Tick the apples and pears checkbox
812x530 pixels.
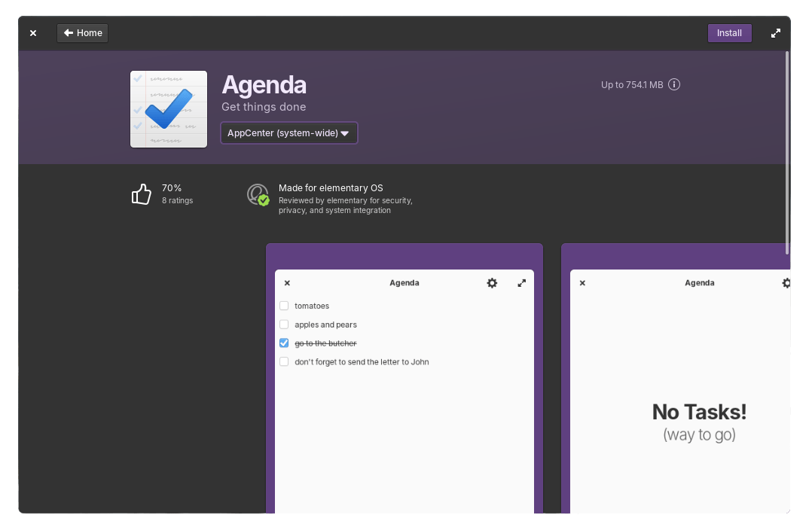284,324
